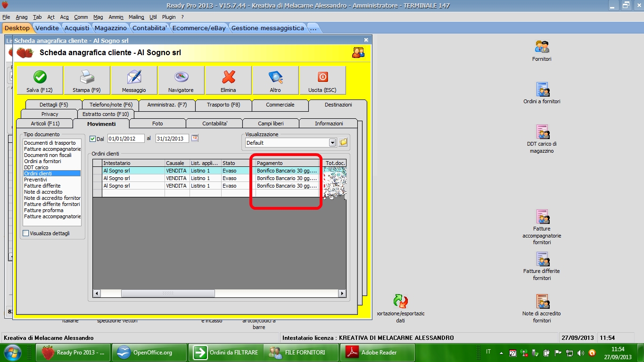The width and height of the screenshot is (644, 362).
Task: Open the Fornitori desktop shortcut
Action: [542, 51]
